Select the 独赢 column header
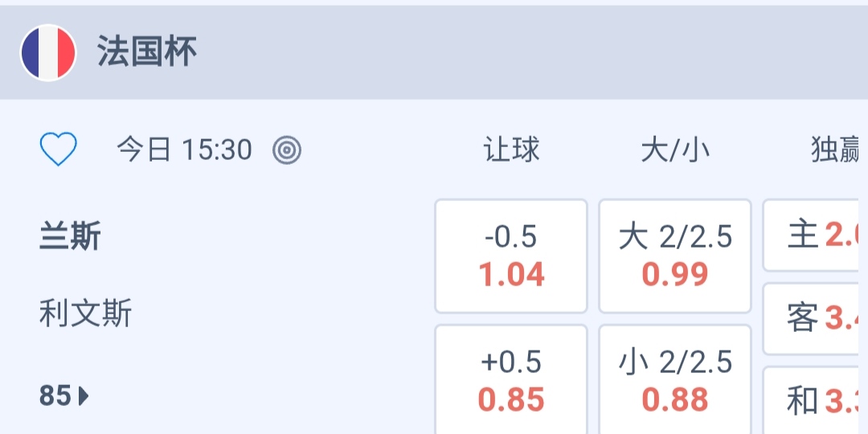 [x=836, y=150]
